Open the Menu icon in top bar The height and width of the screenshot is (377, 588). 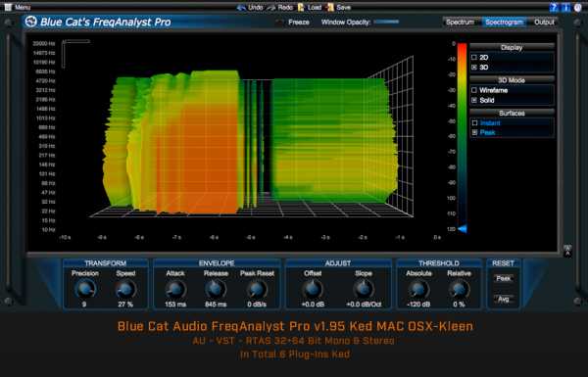coord(8,7)
